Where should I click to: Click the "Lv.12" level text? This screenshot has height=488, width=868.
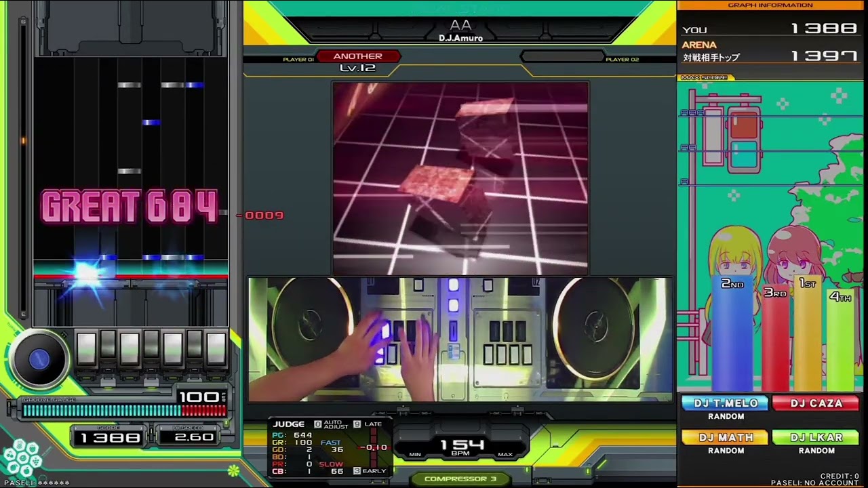tap(357, 68)
